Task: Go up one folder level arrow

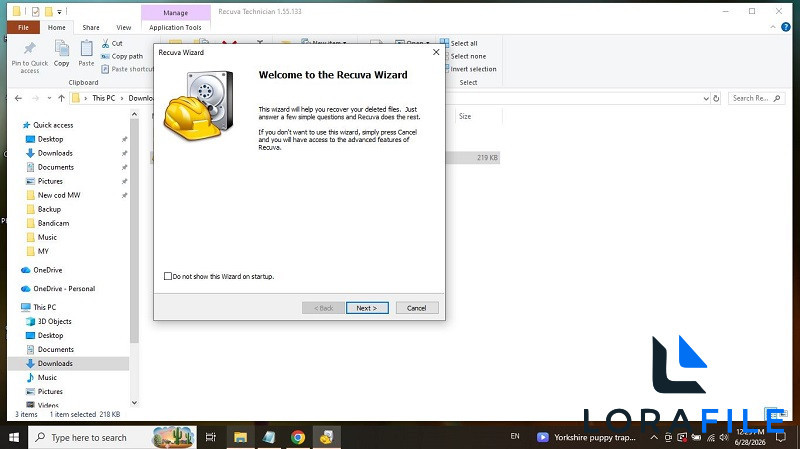Action: point(61,98)
